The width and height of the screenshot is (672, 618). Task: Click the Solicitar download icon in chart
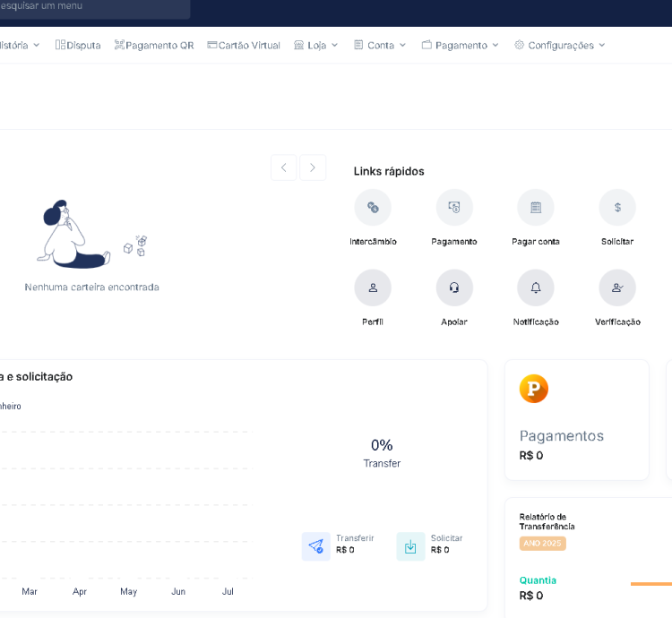pyautogui.click(x=410, y=546)
